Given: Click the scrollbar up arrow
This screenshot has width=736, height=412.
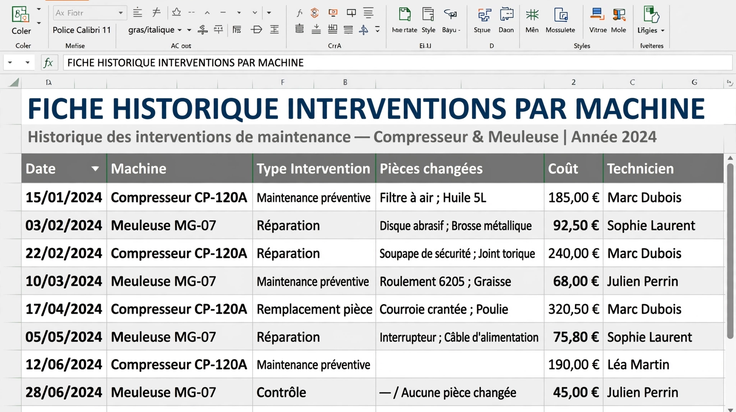Looking at the screenshot, I should click(730, 158).
